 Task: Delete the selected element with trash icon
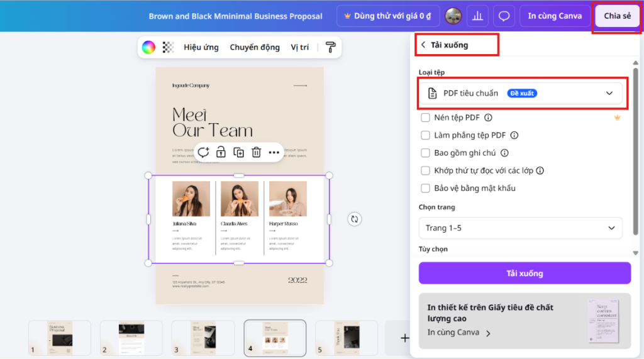(x=257, y=152)
